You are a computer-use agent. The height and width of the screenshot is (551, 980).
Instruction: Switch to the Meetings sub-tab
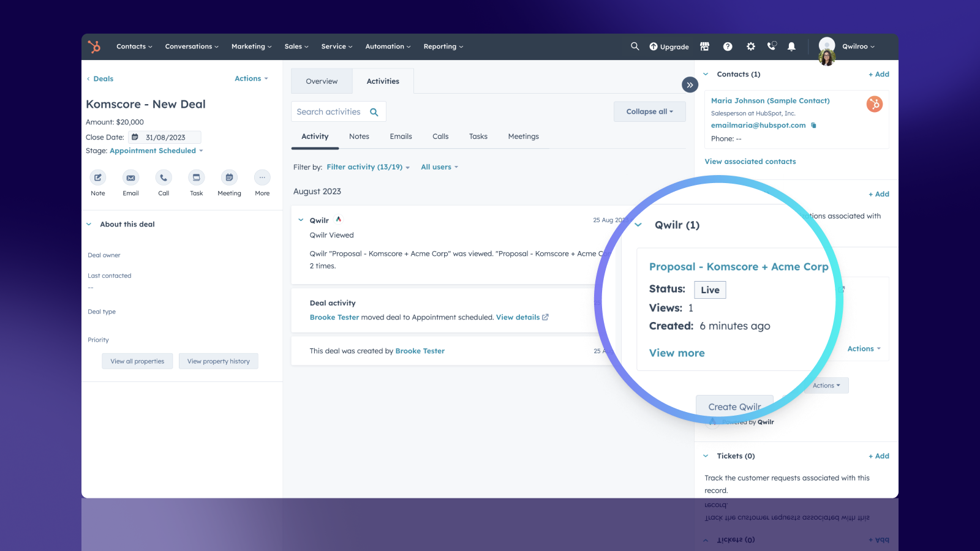pyautogui.click(x=524, y=137)
